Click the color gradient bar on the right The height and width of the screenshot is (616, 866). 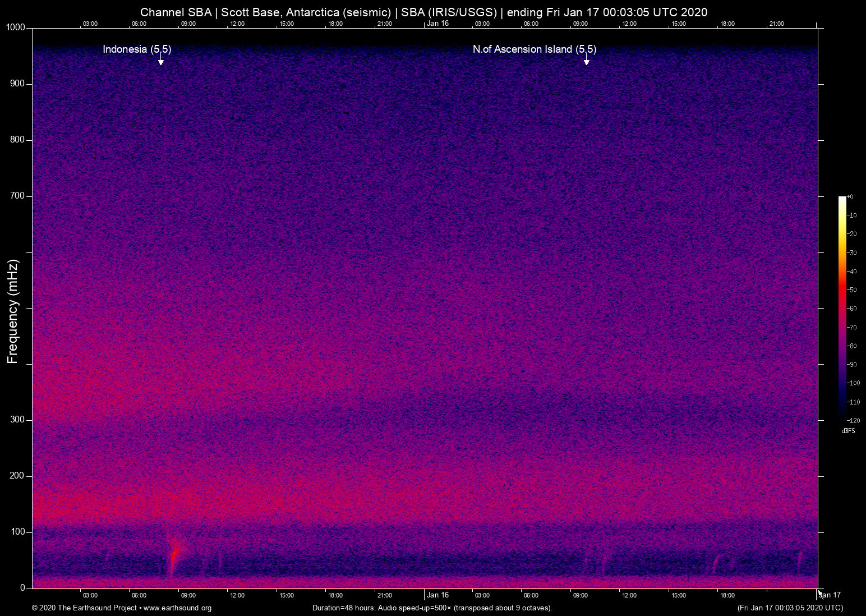coord(842,309)
